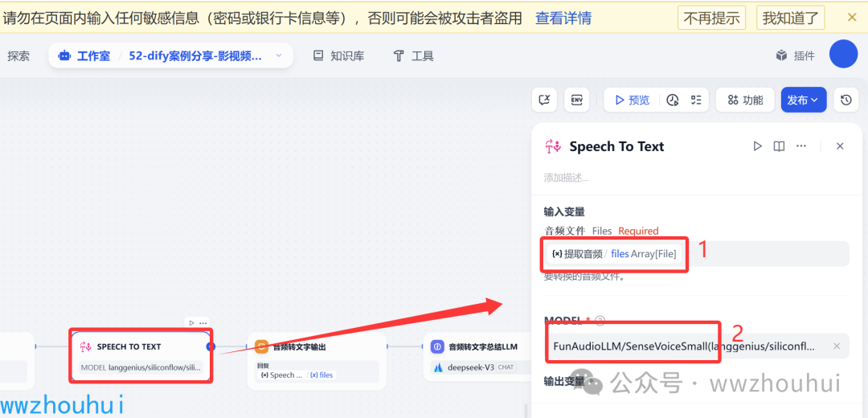868x418 pixels.
Task: Expand the 52-dify案例分享 app dropdown arrow
Action: (278, 55)
